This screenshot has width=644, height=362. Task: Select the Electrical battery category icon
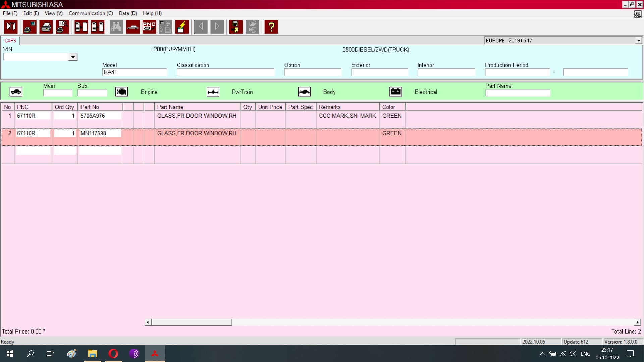pyautogui.click(x=396, y=92)
